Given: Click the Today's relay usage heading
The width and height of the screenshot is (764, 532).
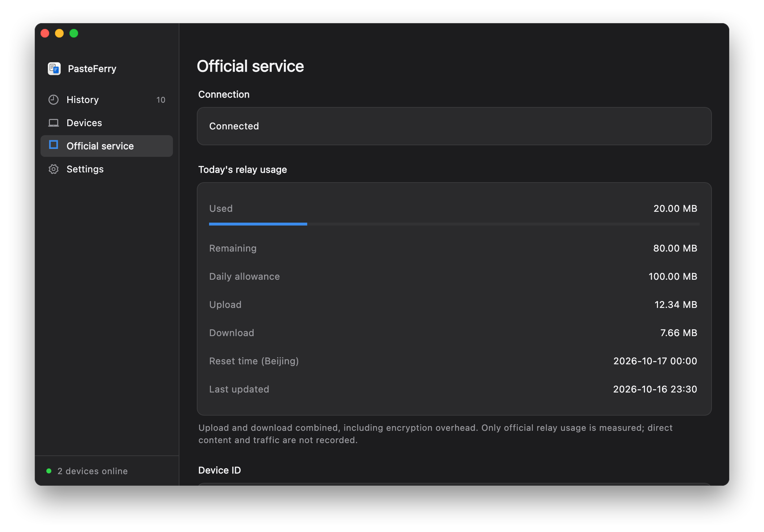Looking at the screenshot, I should tap(242, 170).
